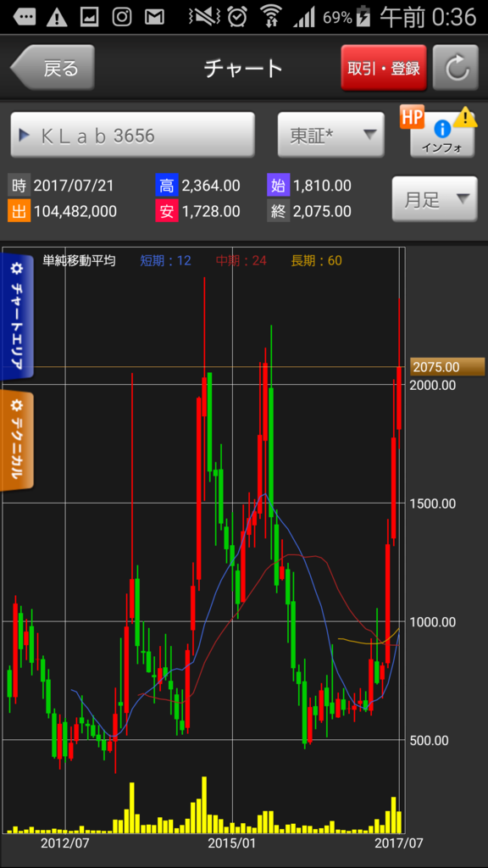Tap the 1000.00 price axis label

pyautogui.click(x=433, y=621)
